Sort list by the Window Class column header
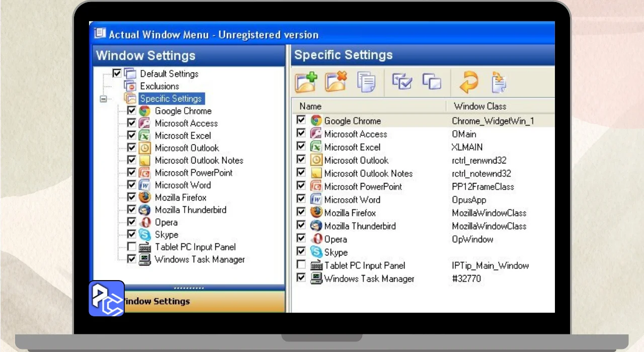Screen dimensions: 644x352 501,106
